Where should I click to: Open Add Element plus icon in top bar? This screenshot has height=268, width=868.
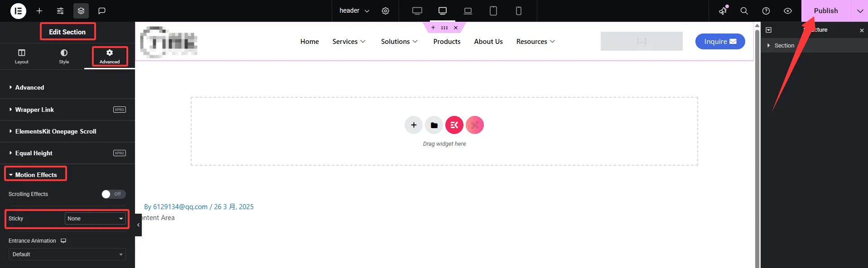coord(39,11)
